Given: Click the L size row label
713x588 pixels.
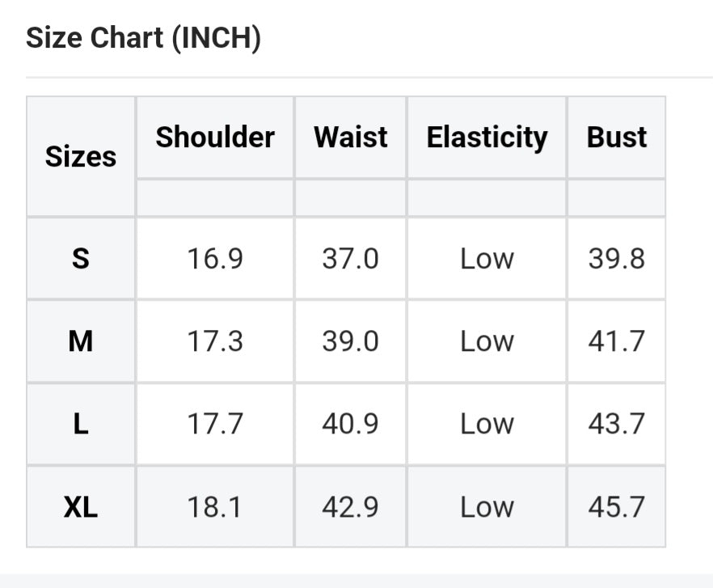Looking at the screenshot, I should 81,424.
